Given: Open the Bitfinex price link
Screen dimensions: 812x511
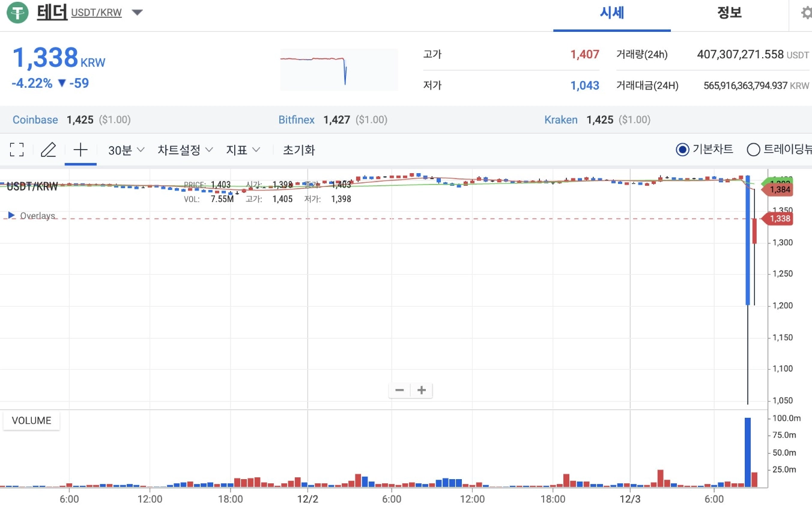Looking at the screenshot, I should (x=297, y=120).
